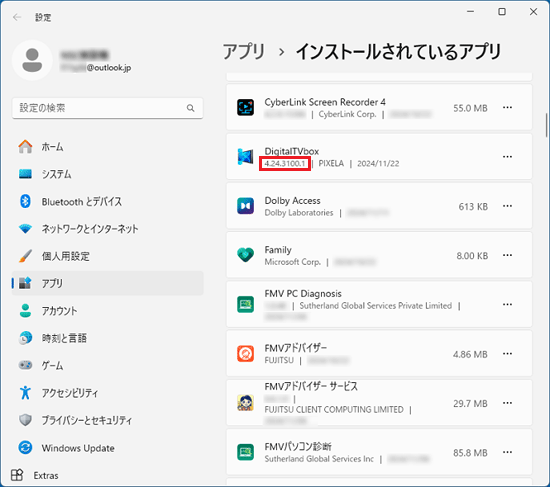Select ネットワークとインターネット category
The width and height of the screenshot is (550, 487).
pos(107,229)
